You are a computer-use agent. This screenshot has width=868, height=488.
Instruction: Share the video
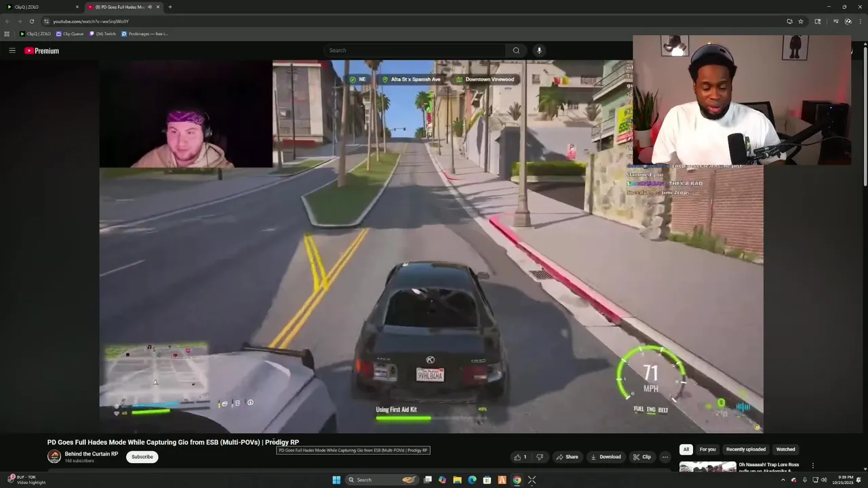tap(567, 457)
